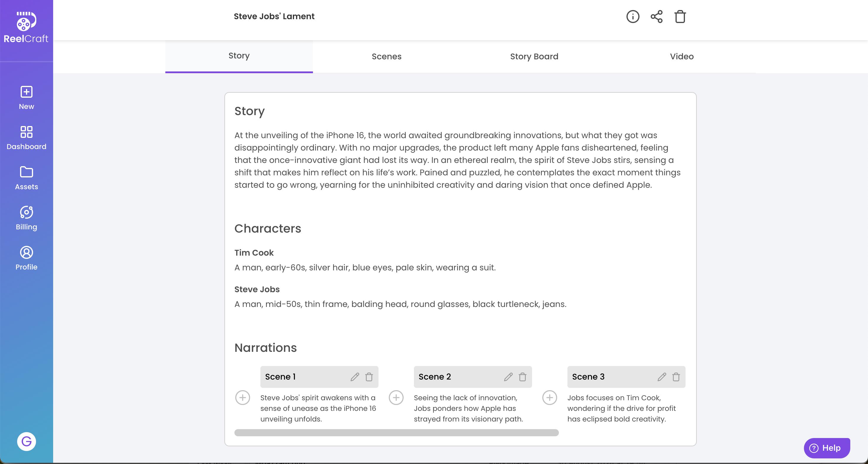Edit Scene 3 narration with pencil

(661, 377)
